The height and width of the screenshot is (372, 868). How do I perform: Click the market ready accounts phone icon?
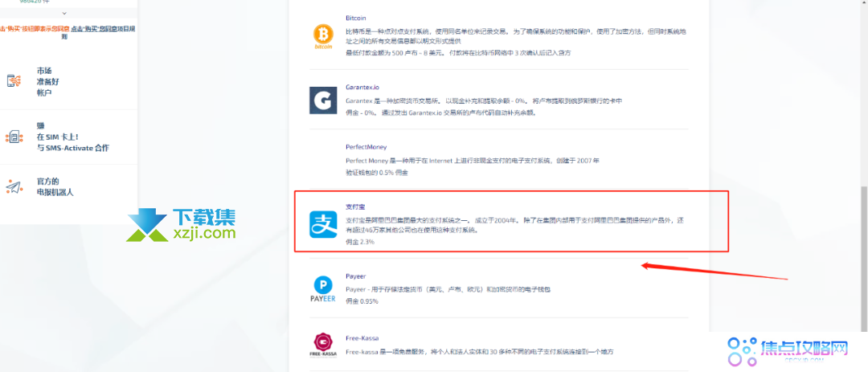click(x=14, y=81)
